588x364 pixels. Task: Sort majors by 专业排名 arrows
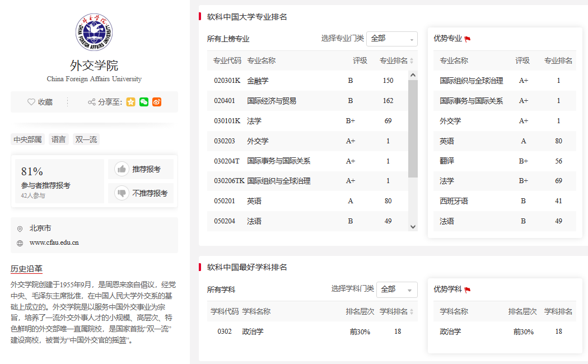(412, 60)
